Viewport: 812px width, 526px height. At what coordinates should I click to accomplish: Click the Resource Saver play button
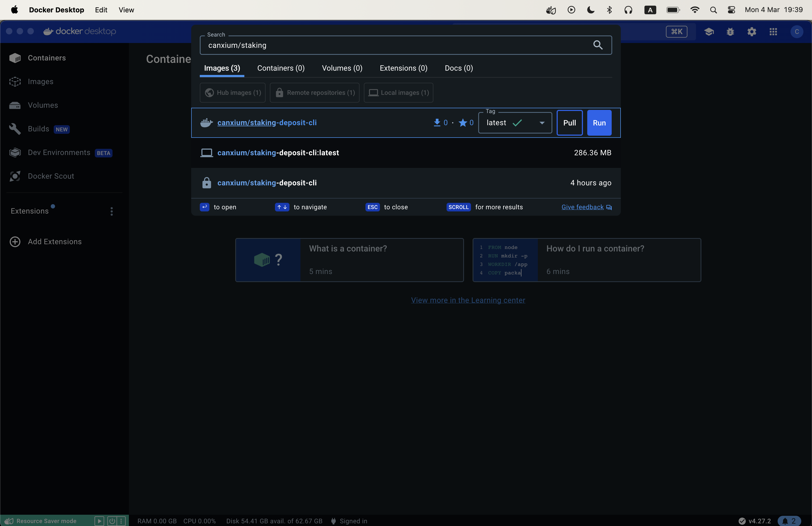click(99, 521)
